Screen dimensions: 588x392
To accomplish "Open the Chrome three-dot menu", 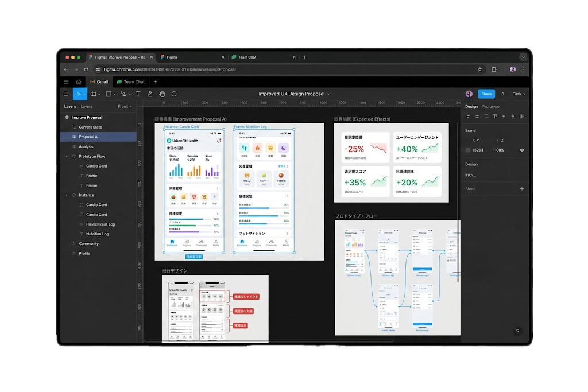I will click(x=523, y=69).
